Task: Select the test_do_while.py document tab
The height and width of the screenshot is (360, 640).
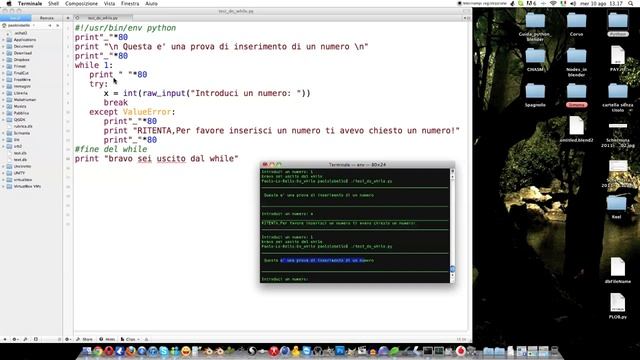Action: click(103, 18)
